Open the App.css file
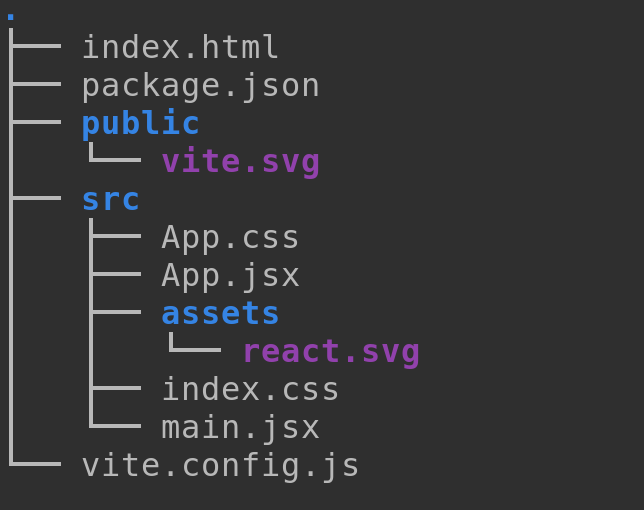This screenshot has width=644, height=510. (x=230, y=238)
